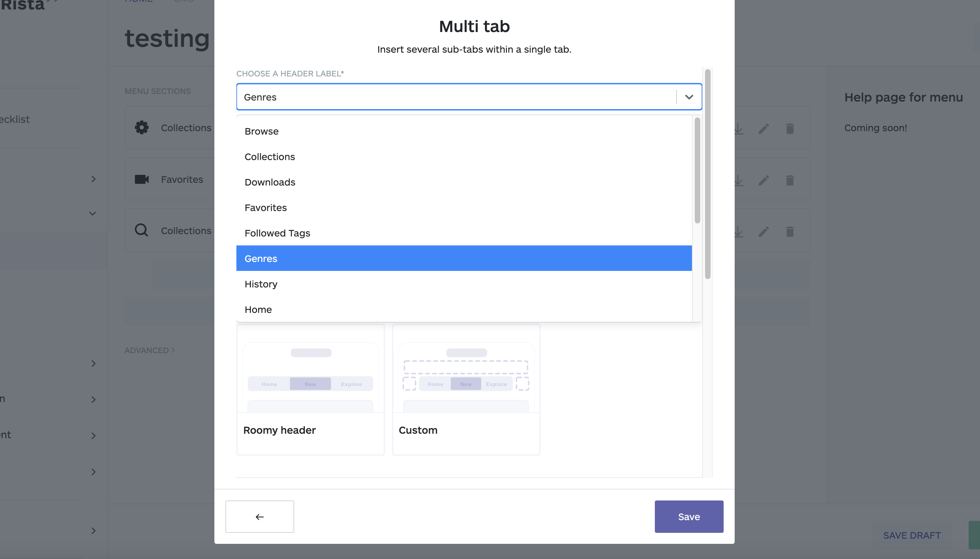This screenshot has width=980, height=559.
Task: Expand the ADVANCED section
Action: pos(149,350)
